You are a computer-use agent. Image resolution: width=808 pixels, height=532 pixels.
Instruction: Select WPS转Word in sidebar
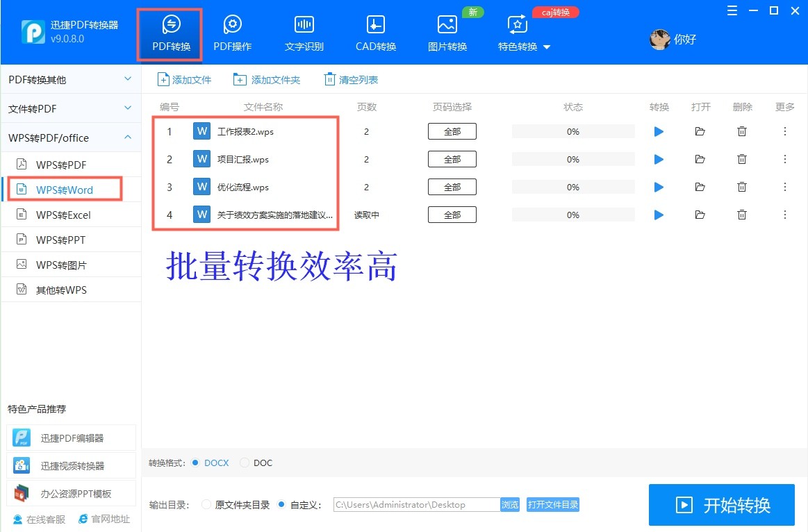click(x=71, y=190)
